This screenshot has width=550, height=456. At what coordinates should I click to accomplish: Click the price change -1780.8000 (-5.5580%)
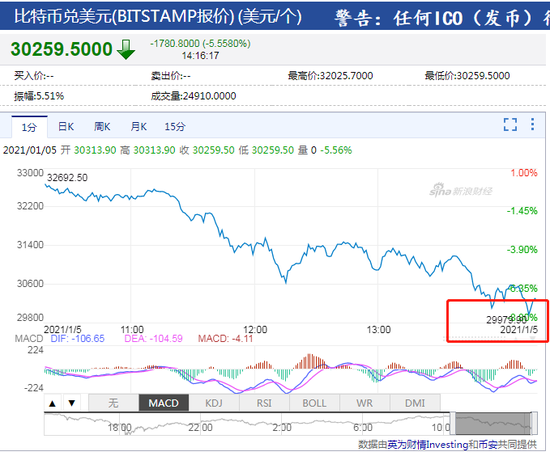click(x=200, y=43)
